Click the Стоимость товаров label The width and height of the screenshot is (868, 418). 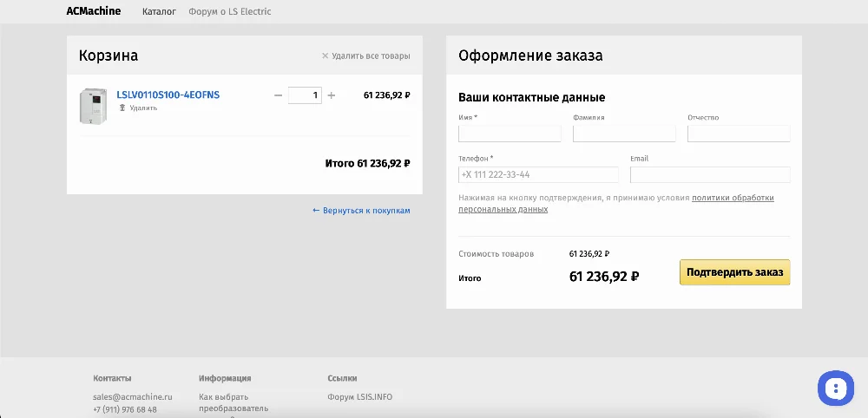click(x=496, y=254)
